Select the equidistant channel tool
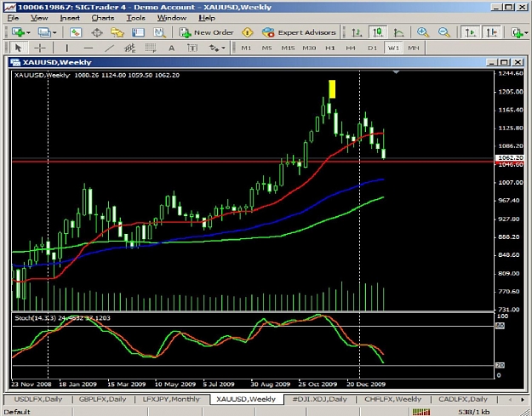Screen dimensions: 532x416 pos(129,48)
